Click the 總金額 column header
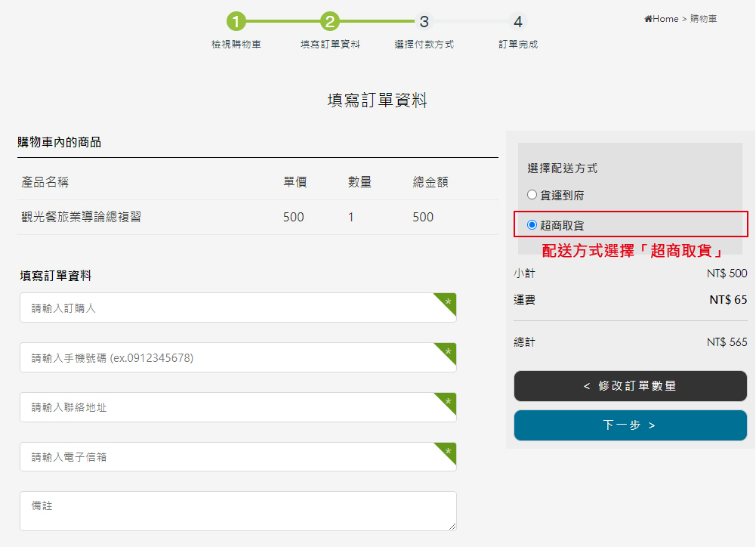 click(430, 182)
